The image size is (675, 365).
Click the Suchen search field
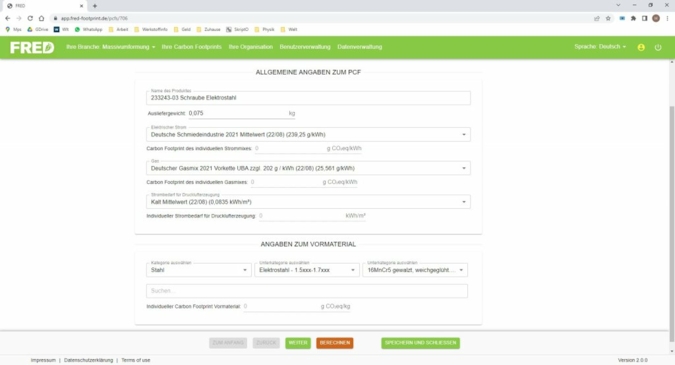pyautogui.click(x=307, y=291)
